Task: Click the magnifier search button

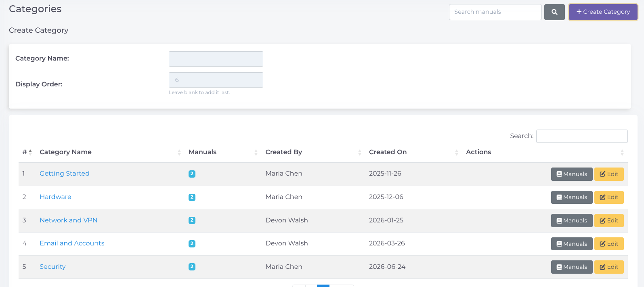Action: pyautogui.click(x=554, y=12)
